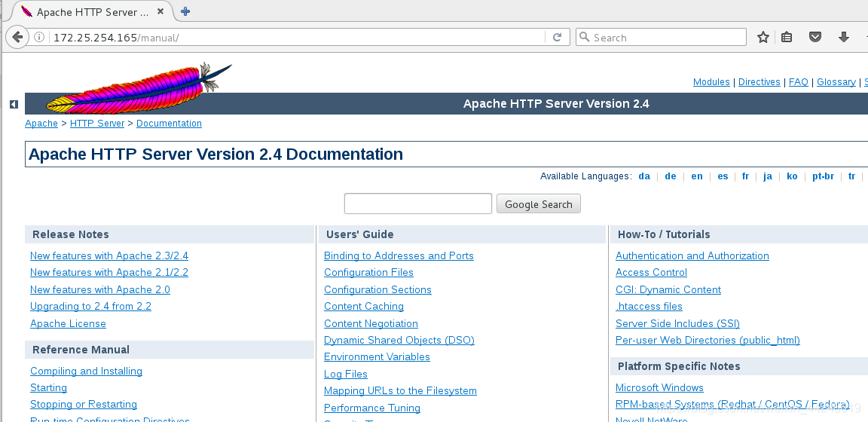Image resolution: width=868 pixels, height=422 pixels.
Task: Bookmark this page with the star icon
Action: coord(763,37)
